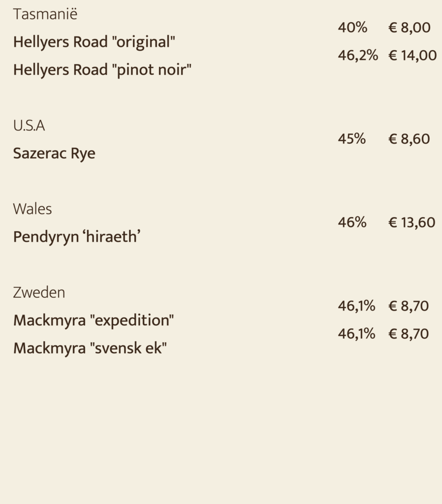Select Mackmyra "svensk ek" whisky
The height and width of the screenshot is (504, 442).
pyautogui.click(x=90, y=348)
